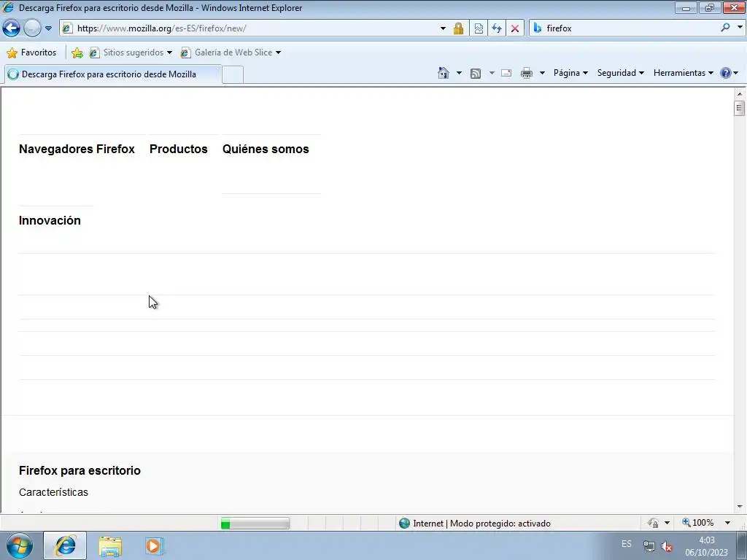747x560 pixels.
Task: Open Innovación navigation heading
Action: pos(50,220)
